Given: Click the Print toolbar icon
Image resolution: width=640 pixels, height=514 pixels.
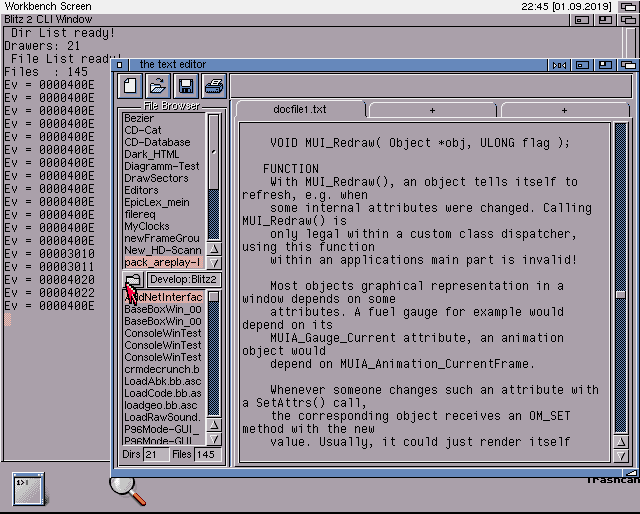Looking at the screenshot, I should [214, 85].
